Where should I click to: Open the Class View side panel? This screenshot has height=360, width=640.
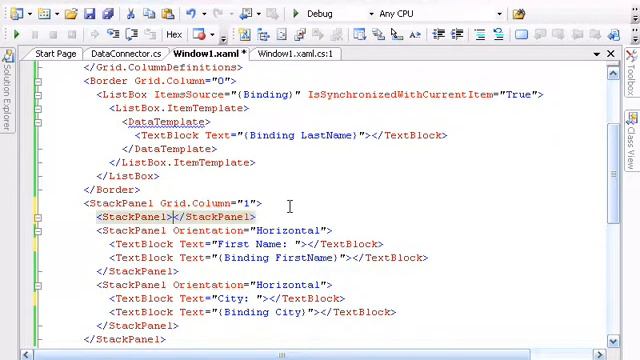pyautogui.click(x=632, y=141)
